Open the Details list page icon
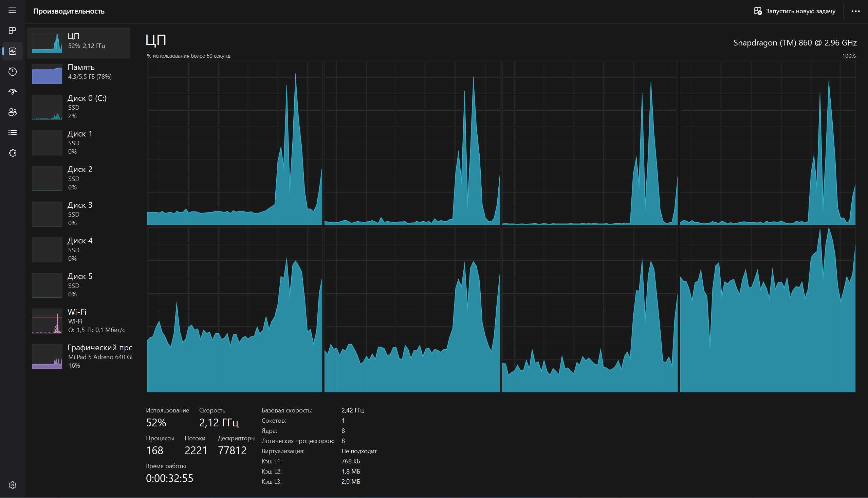Image resolution: width=868 pixels, height=498 pixels. coord(12,132)
